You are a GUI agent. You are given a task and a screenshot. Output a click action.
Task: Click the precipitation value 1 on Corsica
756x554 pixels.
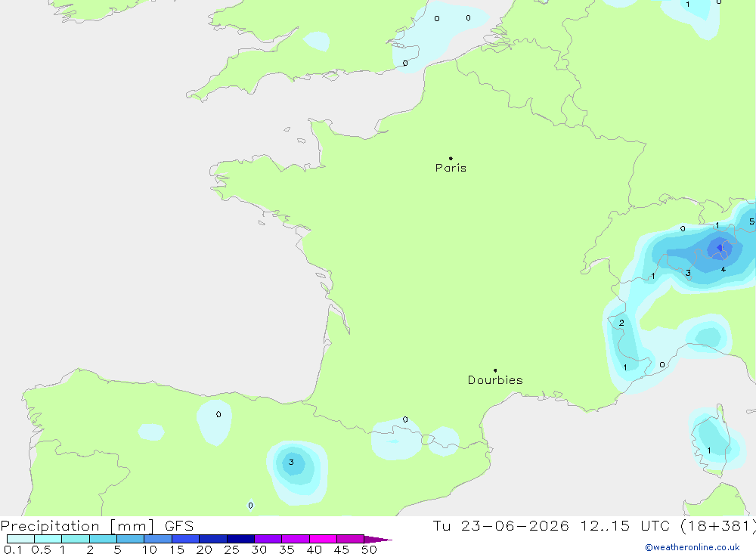pyautogui.click(x=709, y=450)
